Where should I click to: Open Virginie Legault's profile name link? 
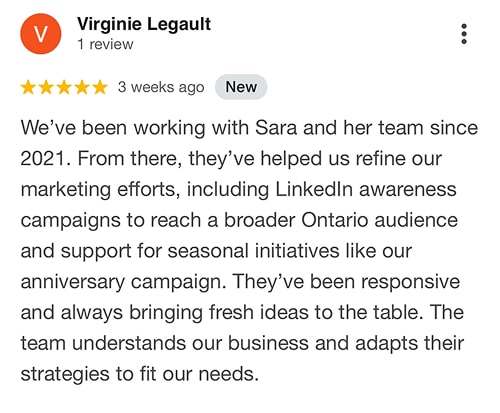click(144, 25)
